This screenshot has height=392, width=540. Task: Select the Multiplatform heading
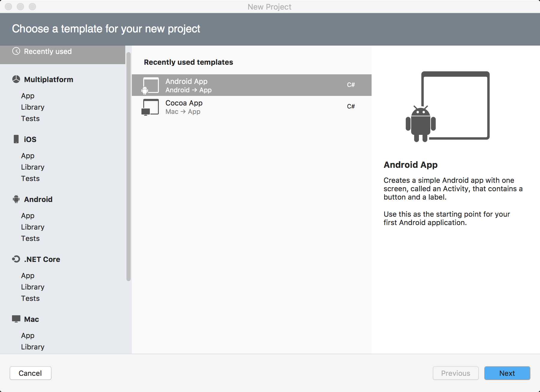point(49,79)
